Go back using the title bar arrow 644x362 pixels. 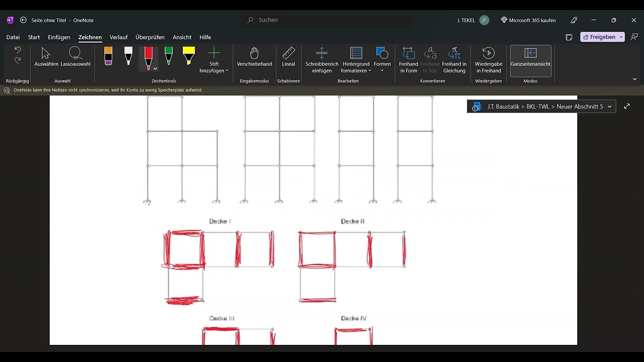tap(23, 20)
